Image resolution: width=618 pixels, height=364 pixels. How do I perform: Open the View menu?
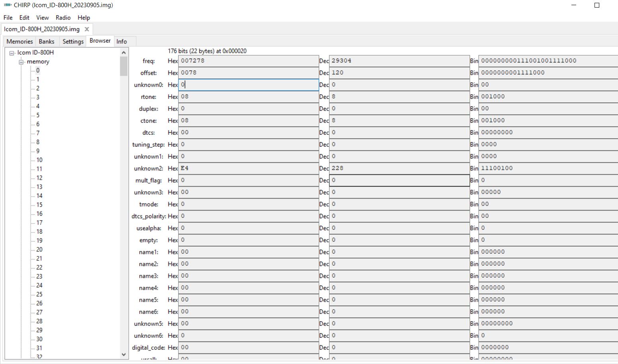click(42, 18)
